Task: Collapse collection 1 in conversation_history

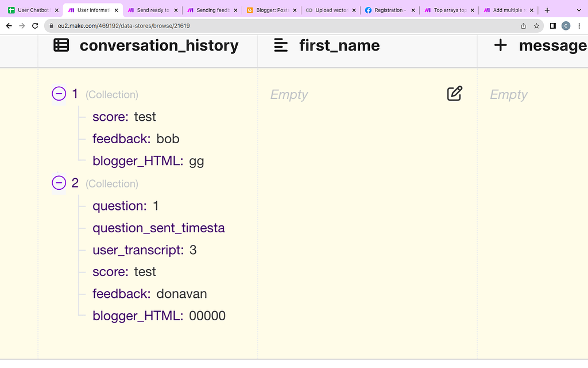Action: pos(59,94)
